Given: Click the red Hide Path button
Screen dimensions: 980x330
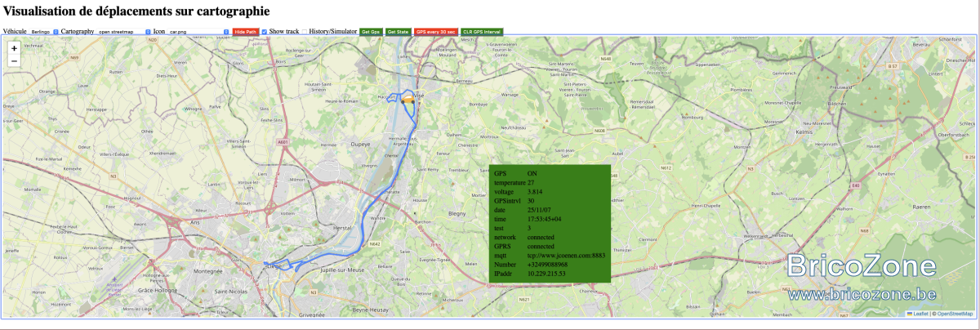Looking at the screenshot, I should [x=245, y=31].
